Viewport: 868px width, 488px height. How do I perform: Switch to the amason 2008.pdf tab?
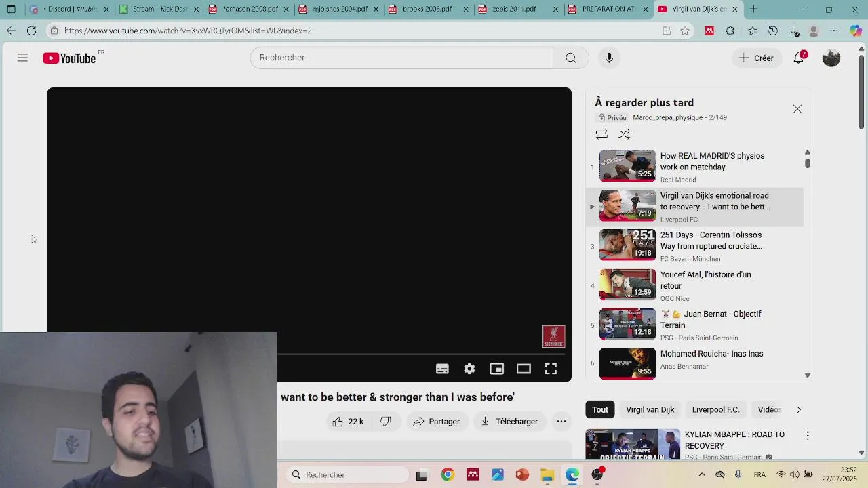(x=248, y=9)
